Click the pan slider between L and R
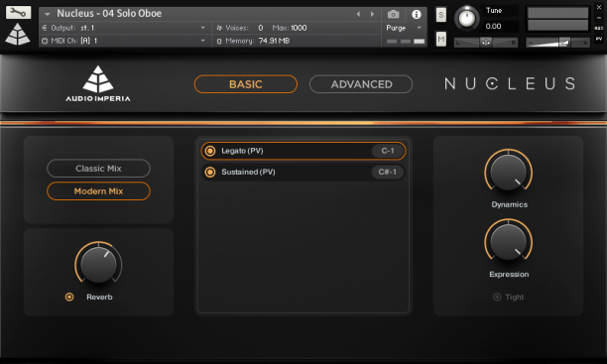This screenshot has height=364, width=607. (486, 43)
